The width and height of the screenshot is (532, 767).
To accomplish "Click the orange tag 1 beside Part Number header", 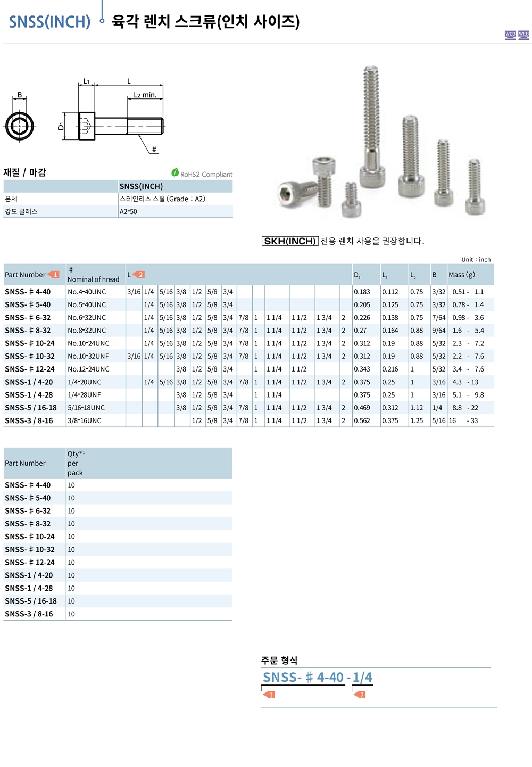I will [x=54, y=275].
